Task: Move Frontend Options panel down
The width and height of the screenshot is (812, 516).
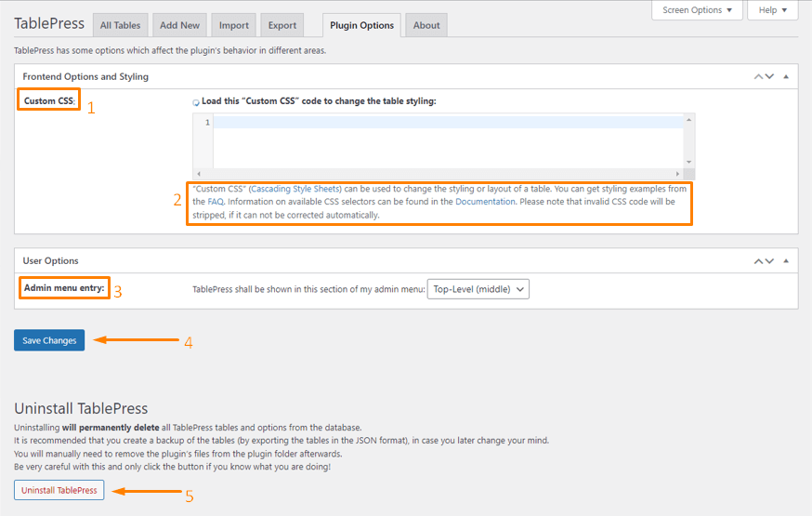Action: (x=769, y=76)
